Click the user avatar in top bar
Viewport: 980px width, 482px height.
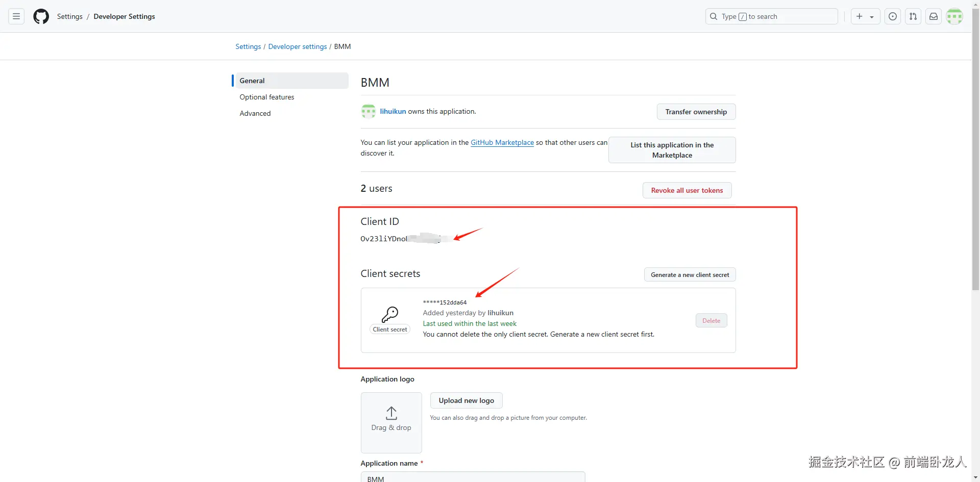point(954,16)
